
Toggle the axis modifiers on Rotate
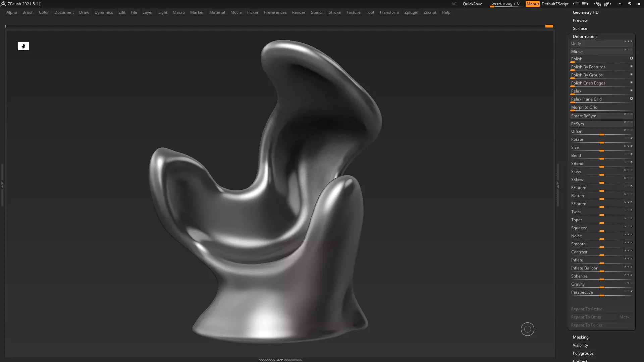[628, 138]
